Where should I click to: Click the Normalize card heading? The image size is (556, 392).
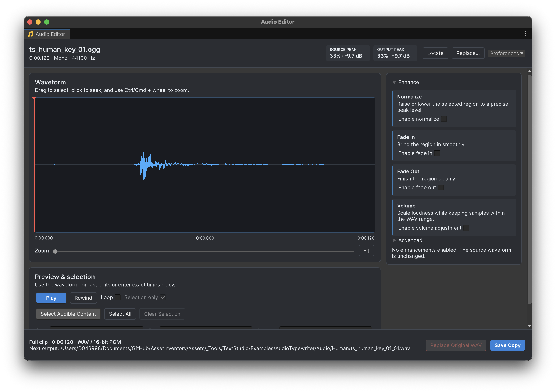pos(409,97)
